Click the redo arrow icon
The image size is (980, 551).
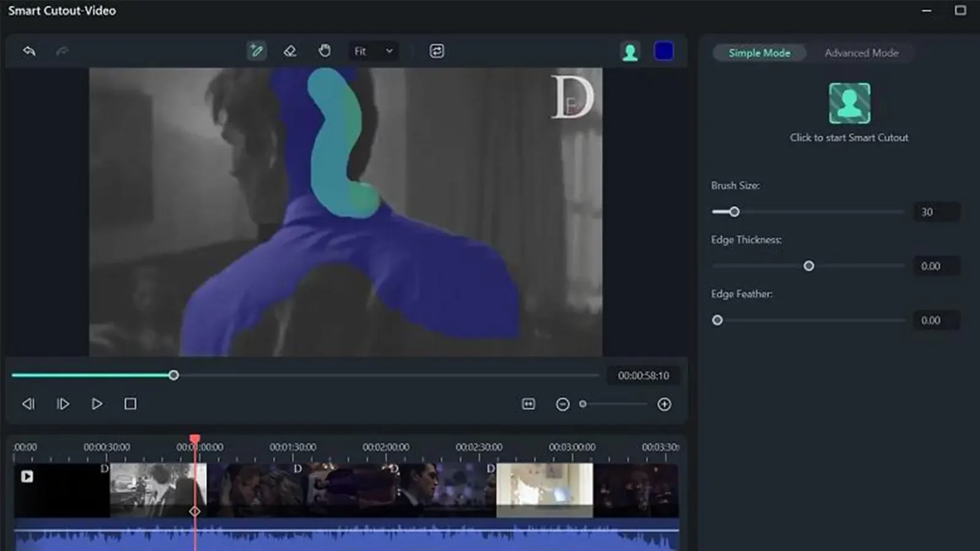(62, 51)
